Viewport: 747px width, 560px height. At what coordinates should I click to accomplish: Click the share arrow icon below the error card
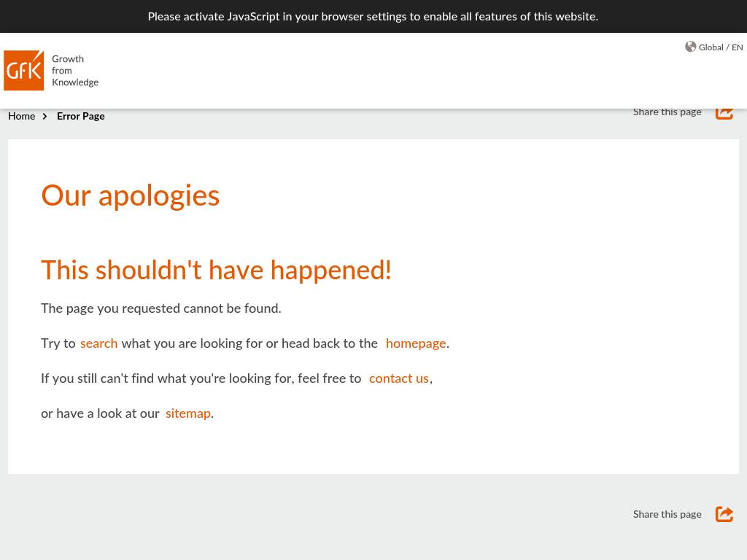724,514
